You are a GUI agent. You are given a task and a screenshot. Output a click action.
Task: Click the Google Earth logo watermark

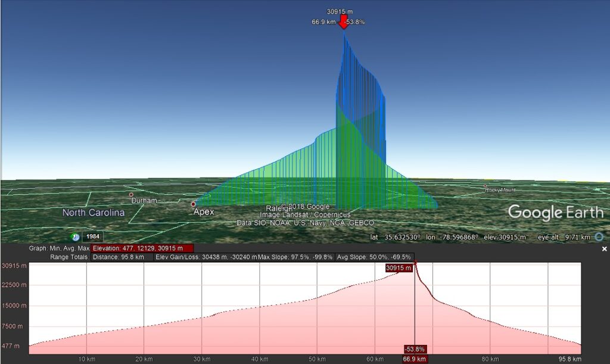point(555,212)
